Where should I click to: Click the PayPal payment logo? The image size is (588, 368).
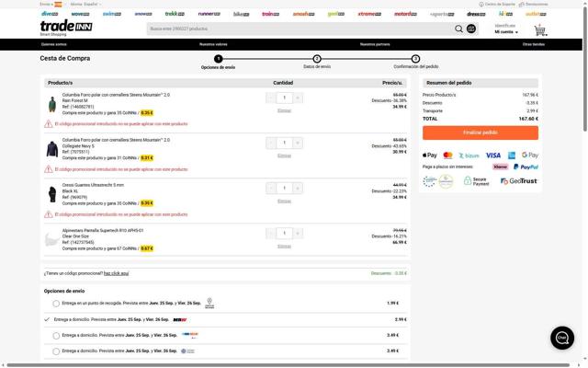coord(526,167)
